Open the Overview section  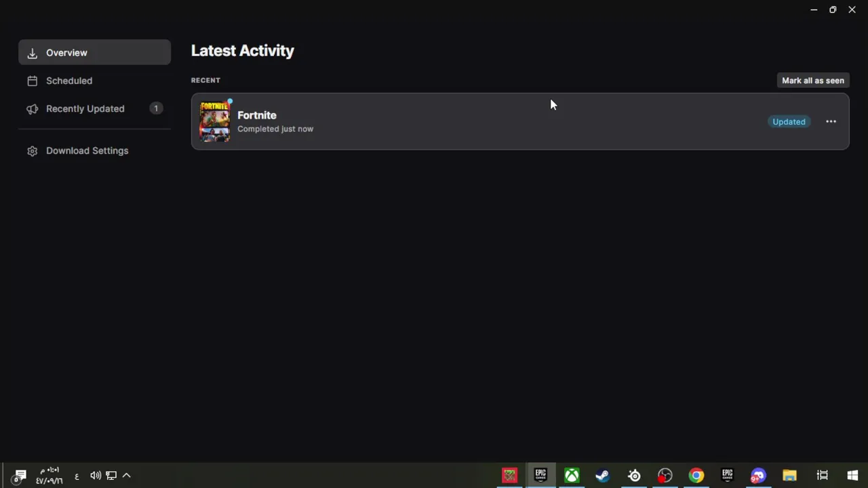[94, 52]
